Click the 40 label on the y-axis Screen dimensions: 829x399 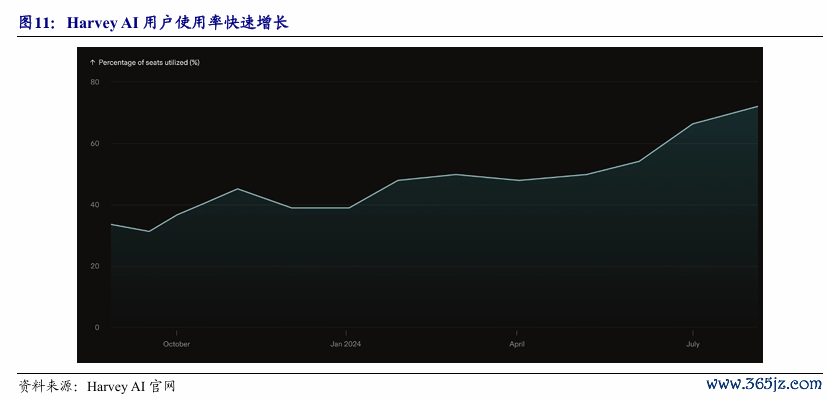(95, 205)
